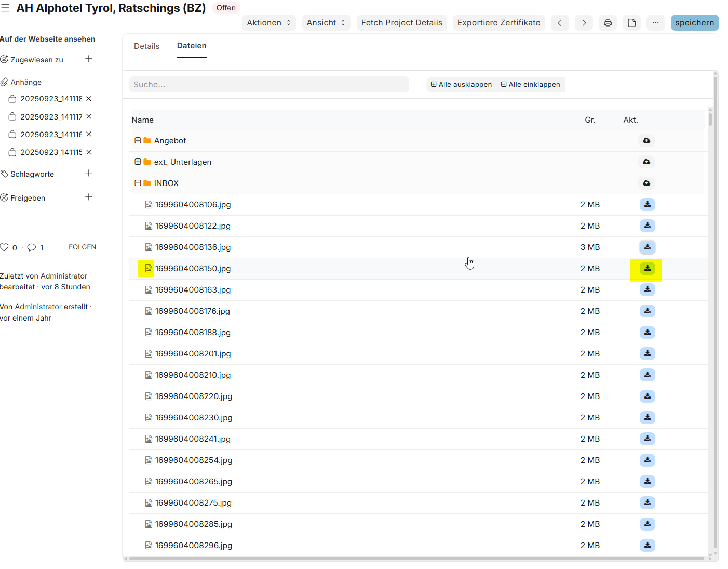The width and height of the screenshot is (728, 569).
Task: Switch to the Details tab
Action: 146,46
